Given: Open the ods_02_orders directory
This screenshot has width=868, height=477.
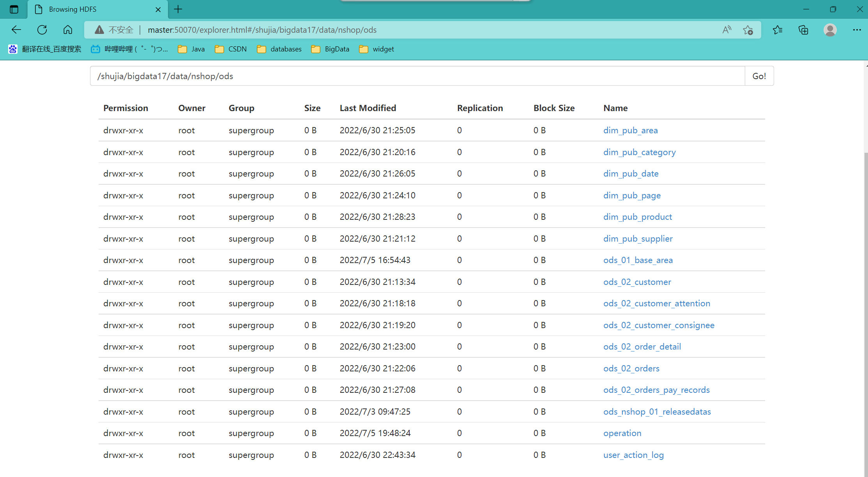Looking at the screenshot, I should tap(631, 369).
